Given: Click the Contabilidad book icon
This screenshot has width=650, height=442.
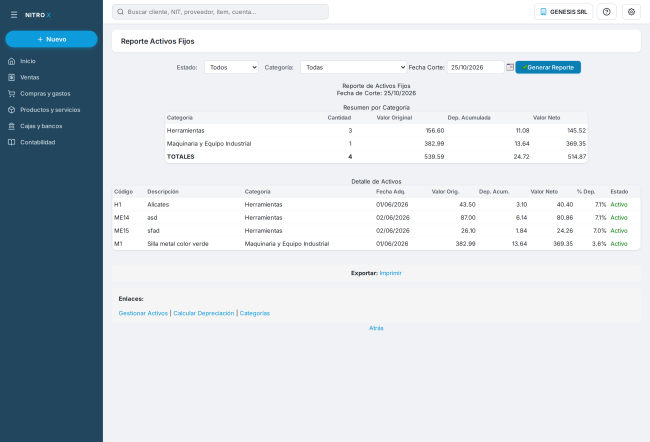Looking at the screenshot, I should [12, 142].
